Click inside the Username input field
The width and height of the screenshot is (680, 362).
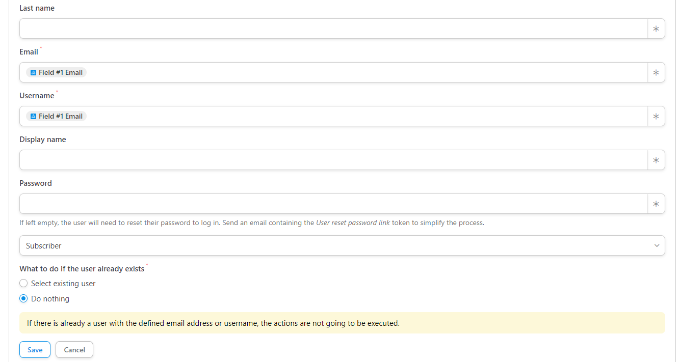(x=366, y=117)
